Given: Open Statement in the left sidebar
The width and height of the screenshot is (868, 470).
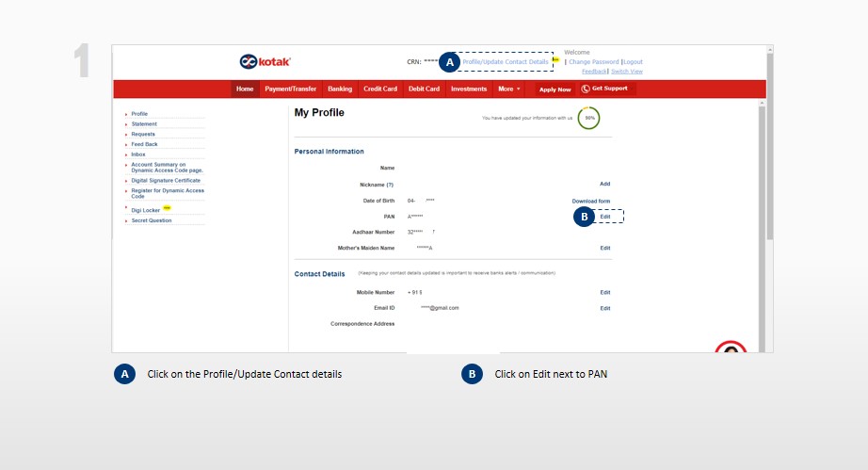Looking at the screenshot, I should [144, 124].
